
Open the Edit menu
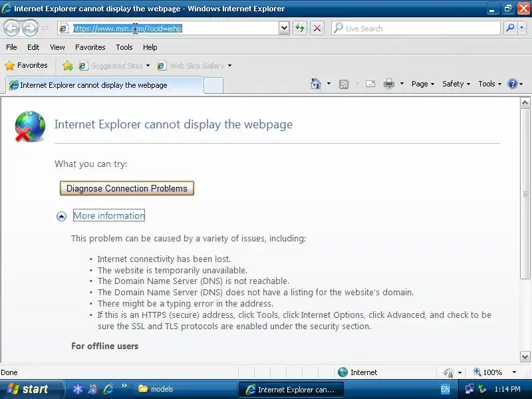(33, 47)
